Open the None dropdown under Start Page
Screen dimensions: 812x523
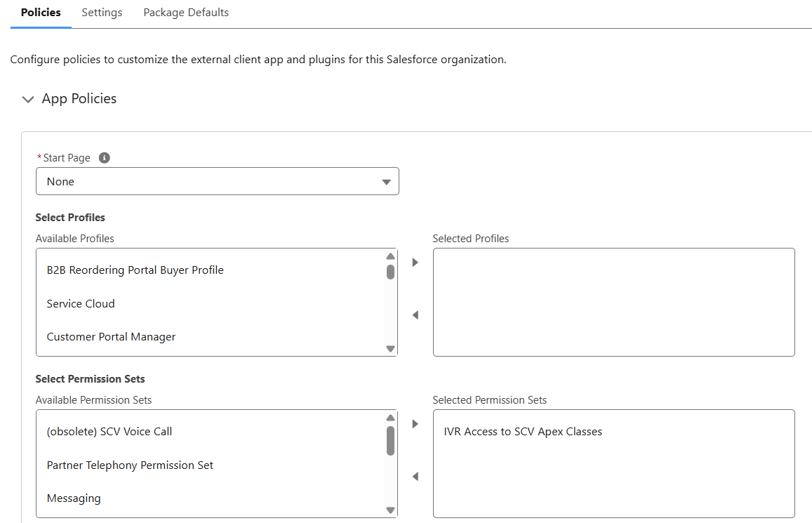pos(218,181)
